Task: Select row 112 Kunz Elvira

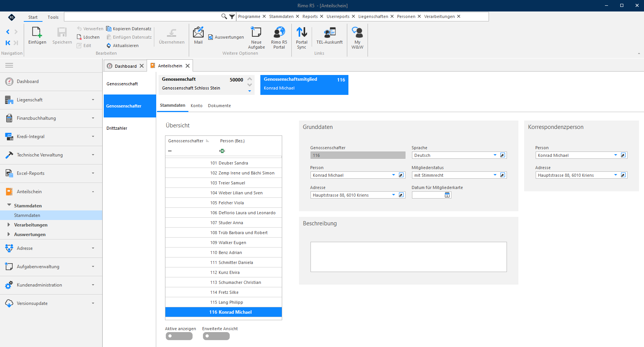Action: [224, 272]
